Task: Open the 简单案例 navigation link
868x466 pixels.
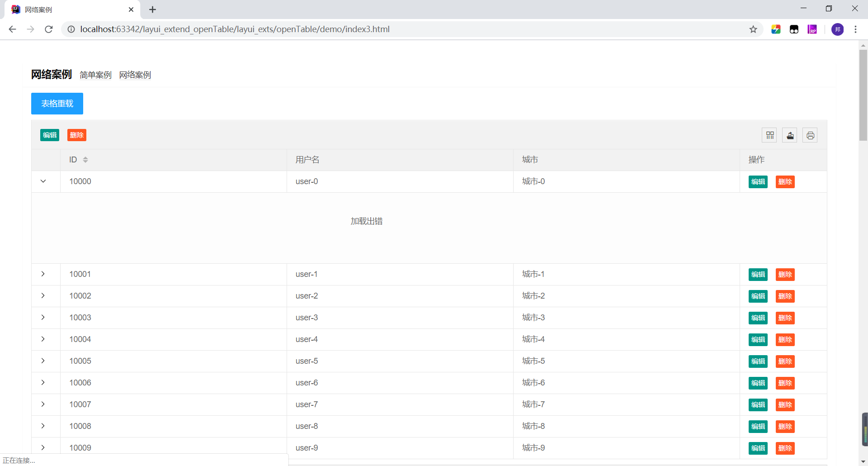Action: point(95,75)
